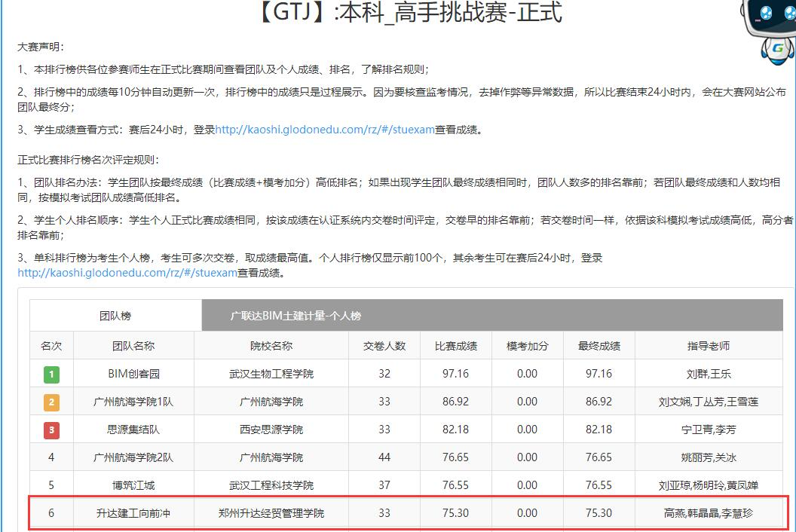Viewport: 796px width, 532px height.
Task: Click the red rank 3 badge
Action: [x=51, y=430]
